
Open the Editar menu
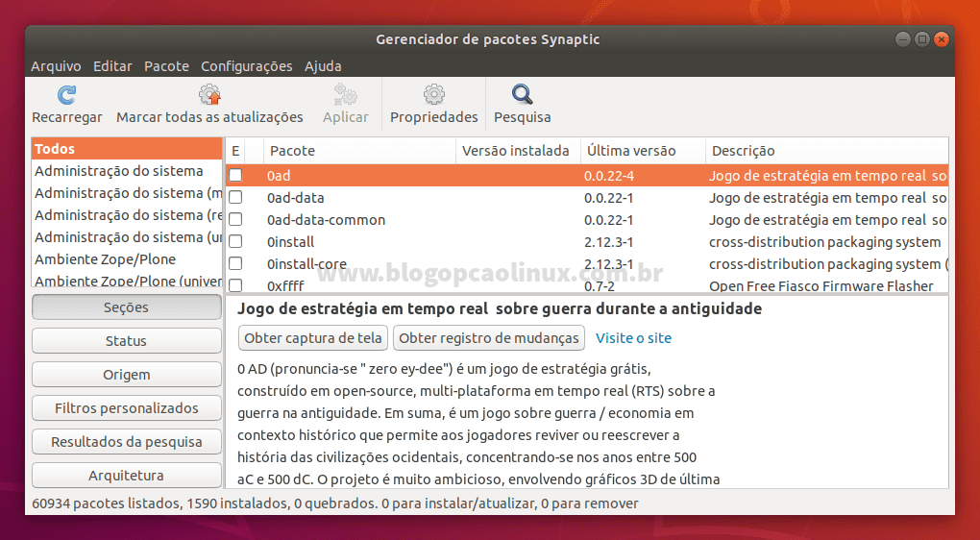[112, 66]
